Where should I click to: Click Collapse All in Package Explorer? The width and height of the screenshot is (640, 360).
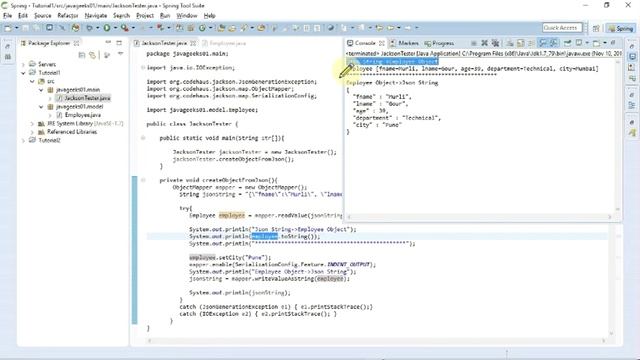coord(82,55)
